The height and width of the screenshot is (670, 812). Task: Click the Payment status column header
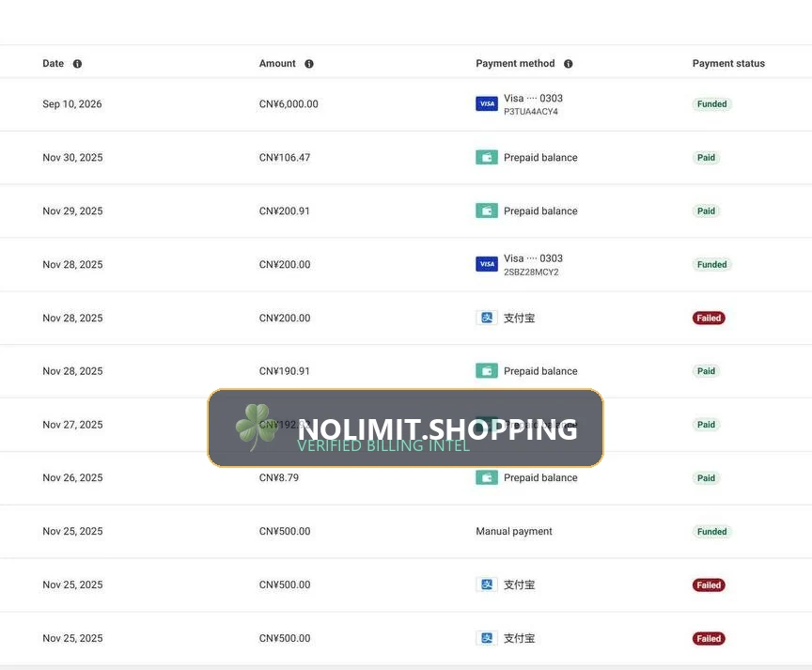[728, 63]
